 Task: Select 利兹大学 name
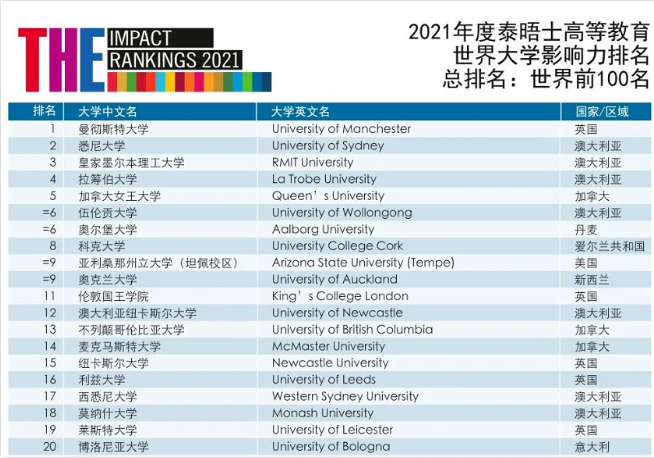(x=102, y=380)
